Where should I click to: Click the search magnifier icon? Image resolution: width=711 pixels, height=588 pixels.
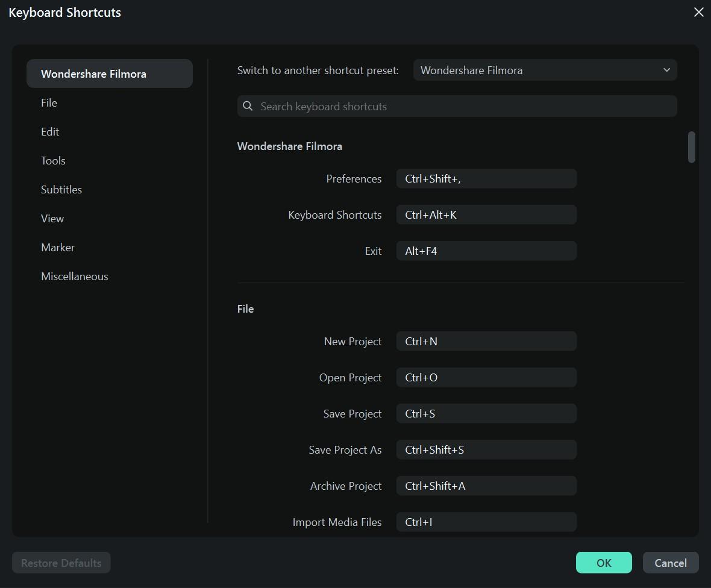(248, 106)
